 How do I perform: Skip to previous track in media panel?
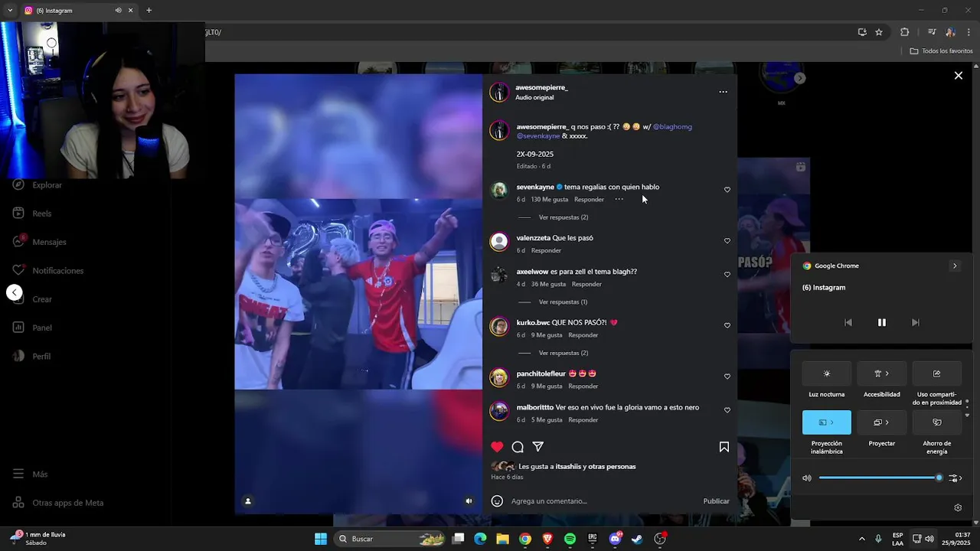(848, 323)
